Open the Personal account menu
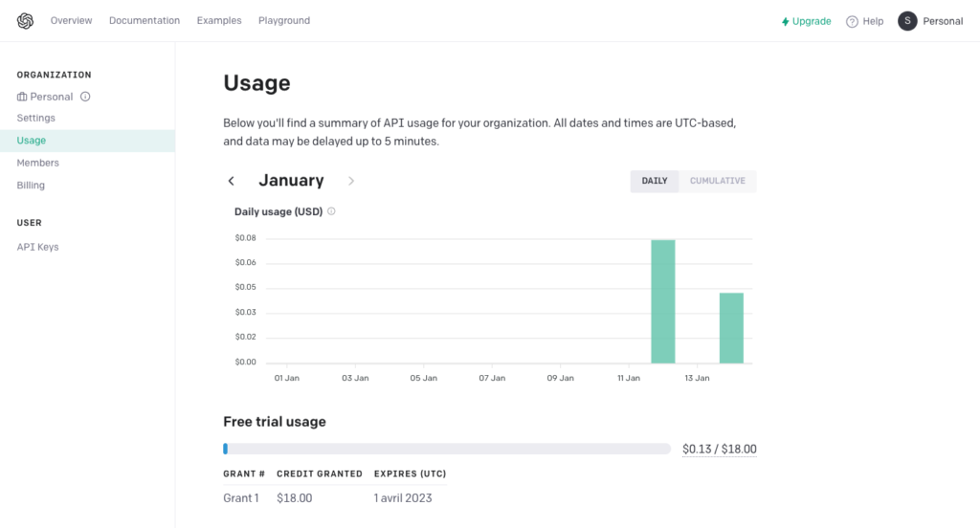Image resolution: width=980 pixels, height=528 pixels. click(942, 21)
